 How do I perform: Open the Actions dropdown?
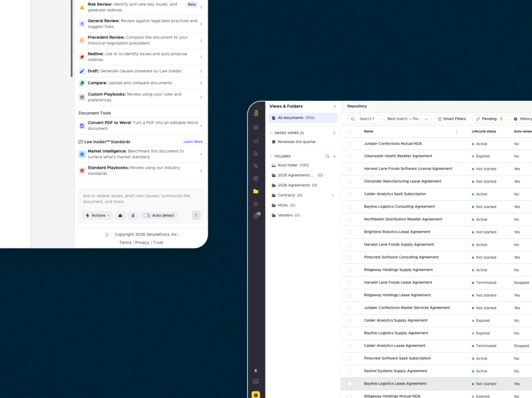97,216
